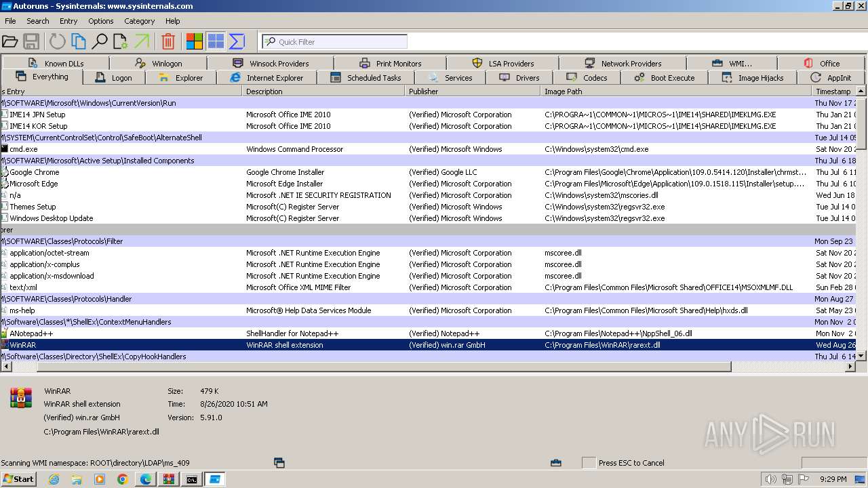Toggle Hide Microsoft entries colored-squares icon

[195, 41]
